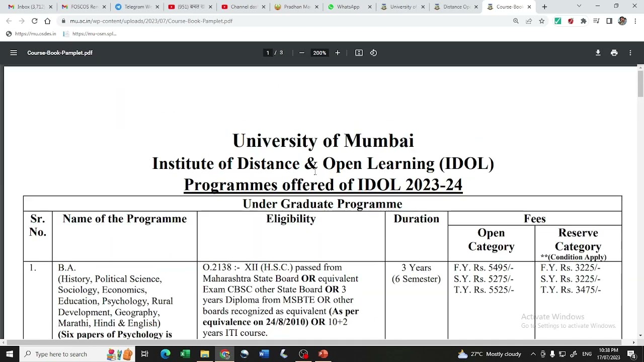Screen dimensions: 644x362
Task: Open the browser zoom magnifier icon
Action: 516,21
